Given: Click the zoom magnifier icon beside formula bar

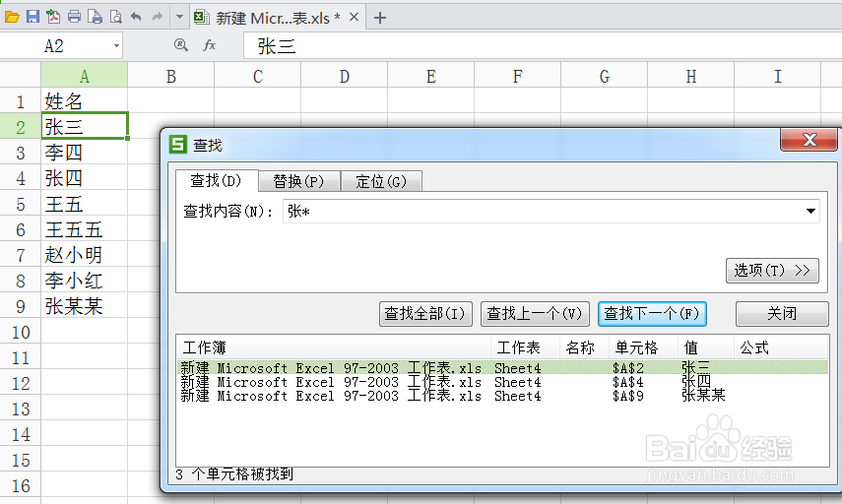Looking at the screenshot, I should (x=181, y=45).
